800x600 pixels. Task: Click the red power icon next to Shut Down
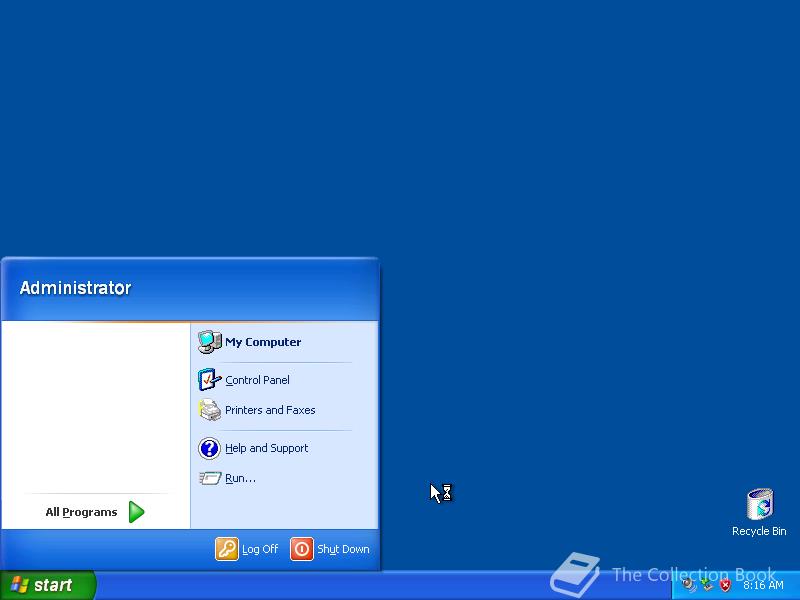[301, 549]
